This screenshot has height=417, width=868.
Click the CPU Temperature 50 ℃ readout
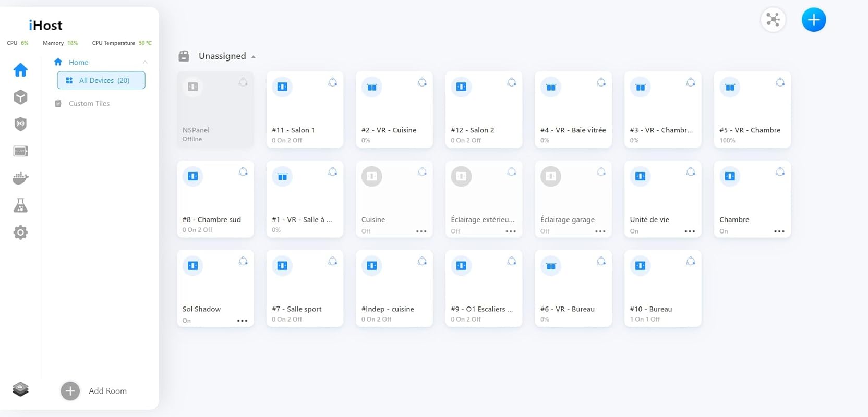point(122,43)
